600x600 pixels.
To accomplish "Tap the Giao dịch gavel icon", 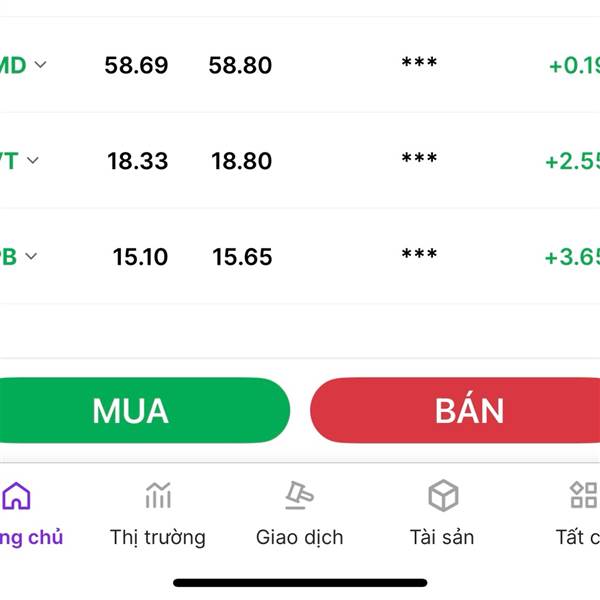I will coord(300,495).
